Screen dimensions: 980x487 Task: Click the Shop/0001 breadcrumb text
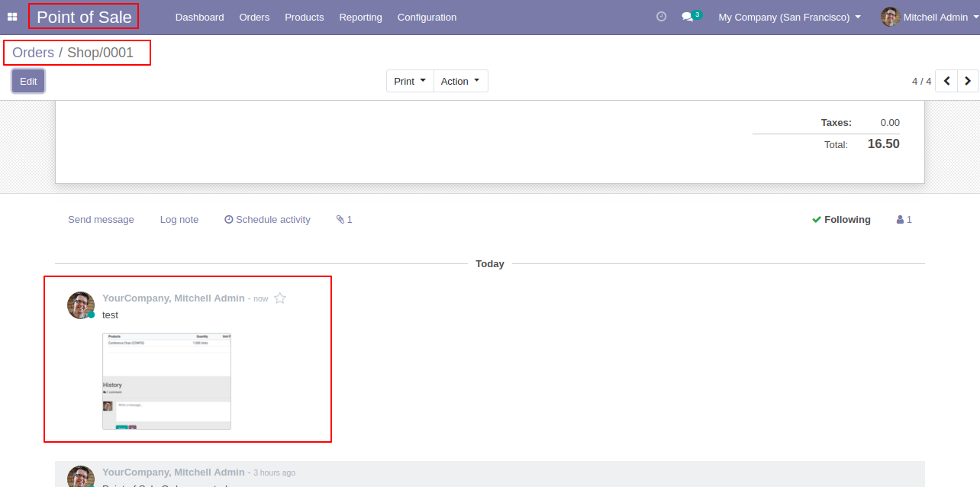(x=100, y=53)
